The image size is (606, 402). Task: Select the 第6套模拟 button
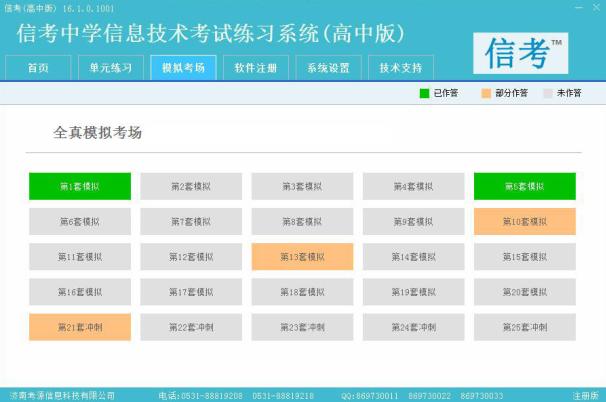80,221
